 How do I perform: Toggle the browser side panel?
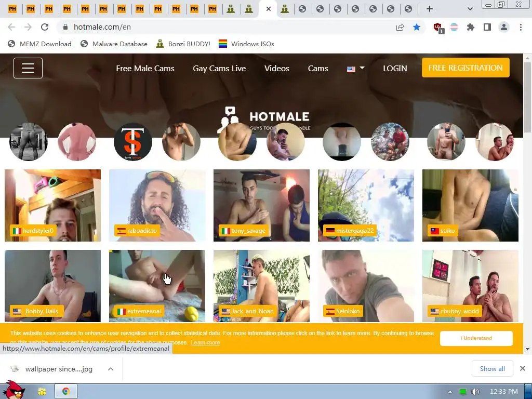(x=487, y=27)
